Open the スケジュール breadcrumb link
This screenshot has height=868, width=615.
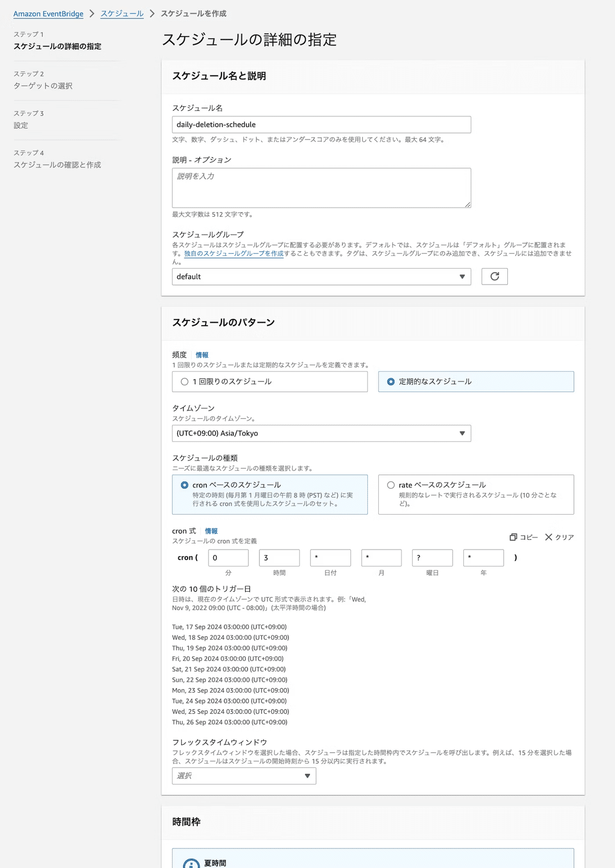[x=122, y=14]
